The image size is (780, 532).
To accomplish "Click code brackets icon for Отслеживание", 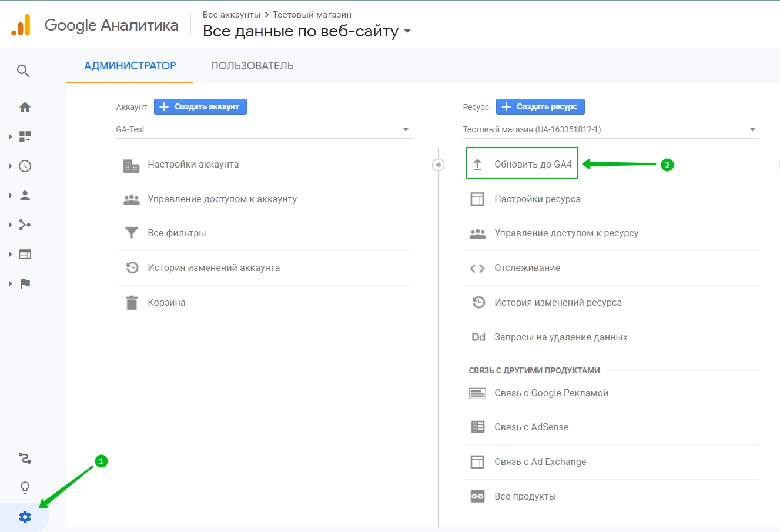I will coord(477,269).
